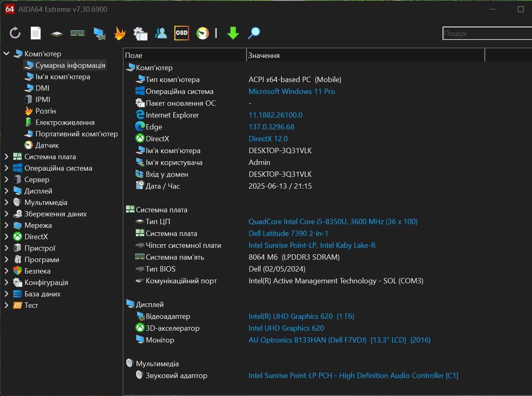Screen dimensions: 532x396
Task: Expand the Безпека tree node
Action: point(6,271)
